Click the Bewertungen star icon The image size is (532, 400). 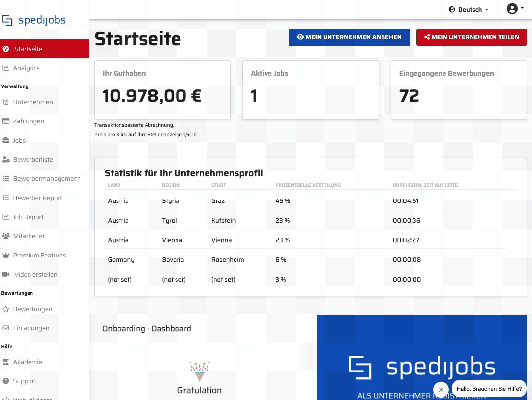coord(6,309)
